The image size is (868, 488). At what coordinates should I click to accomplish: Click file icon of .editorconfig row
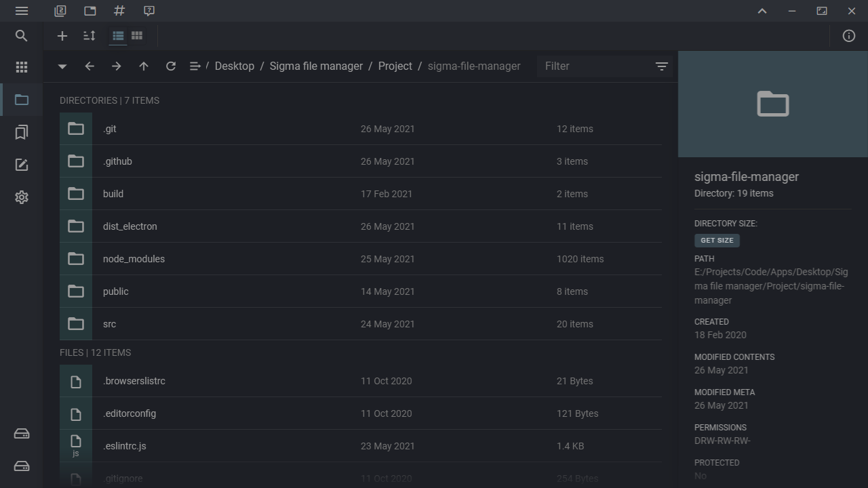(x=76, y=413)
